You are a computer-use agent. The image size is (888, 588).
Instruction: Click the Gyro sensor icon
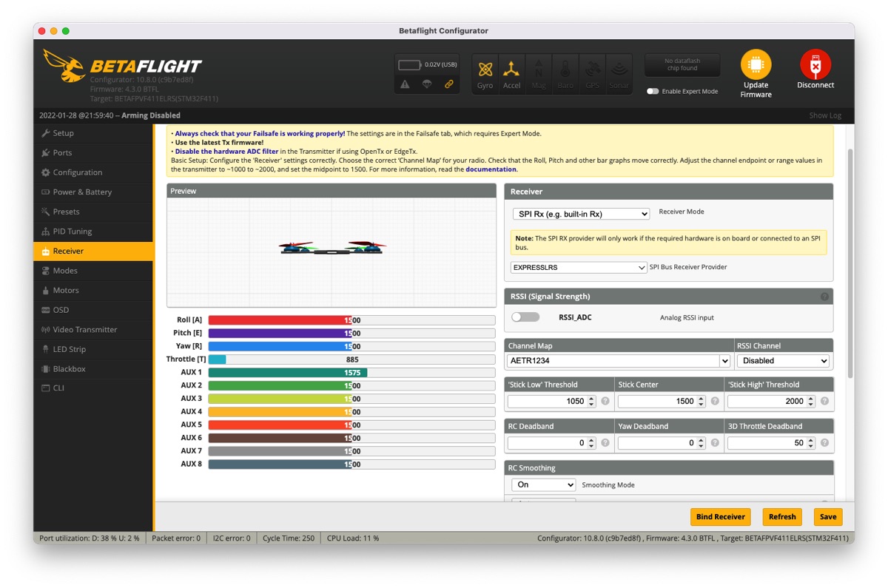point(485,70)
